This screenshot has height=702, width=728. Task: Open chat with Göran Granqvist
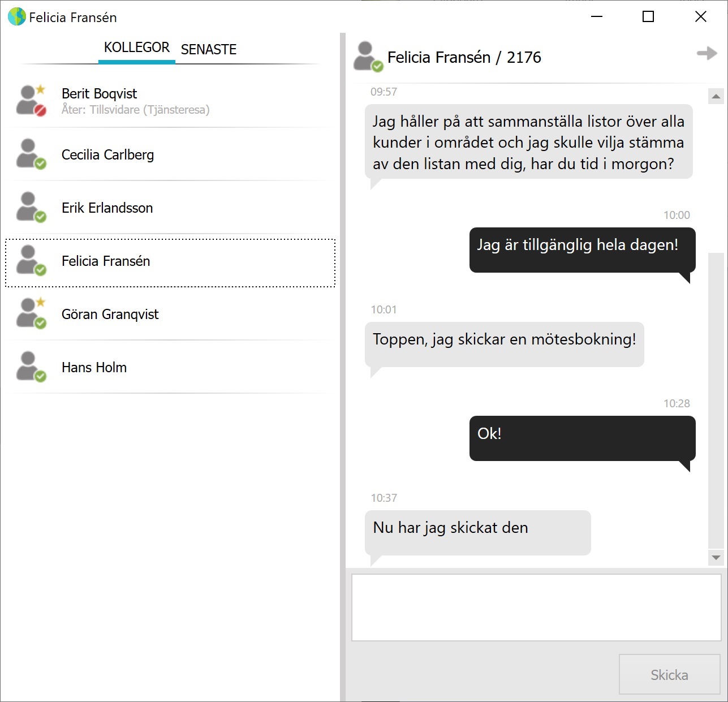coord(170,314)
